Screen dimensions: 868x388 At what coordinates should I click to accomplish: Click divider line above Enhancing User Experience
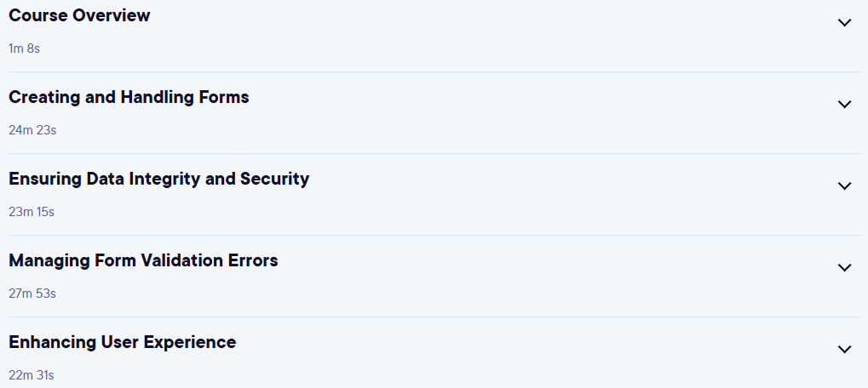coord(434,317)
